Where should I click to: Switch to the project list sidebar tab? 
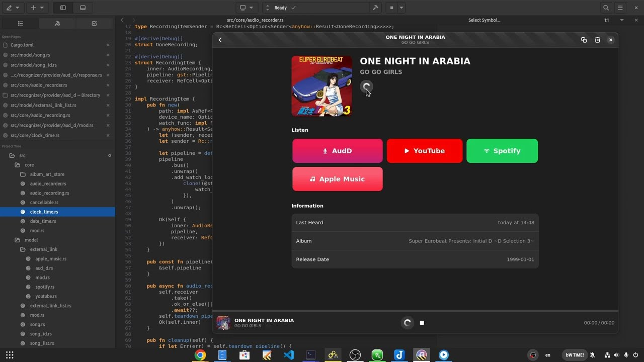pos(20,23)
